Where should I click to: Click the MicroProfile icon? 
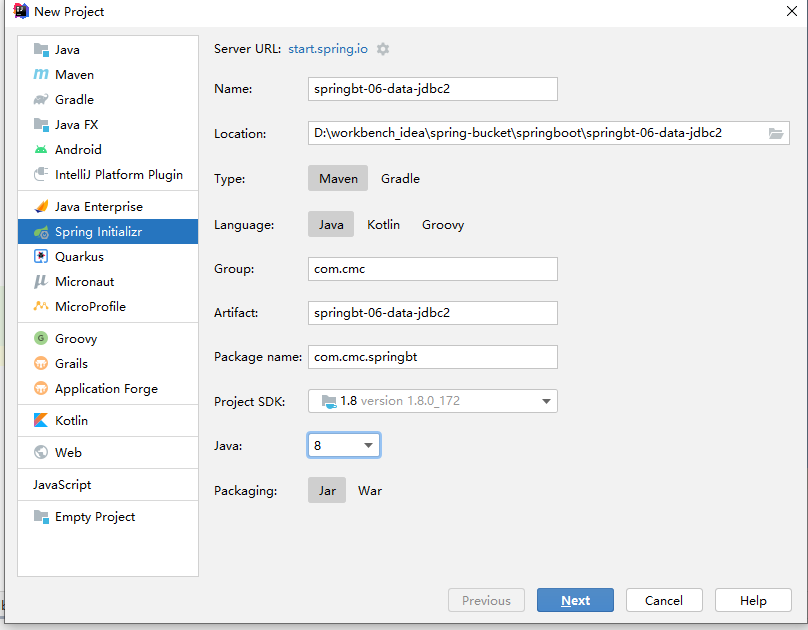[x=41, y=306]
